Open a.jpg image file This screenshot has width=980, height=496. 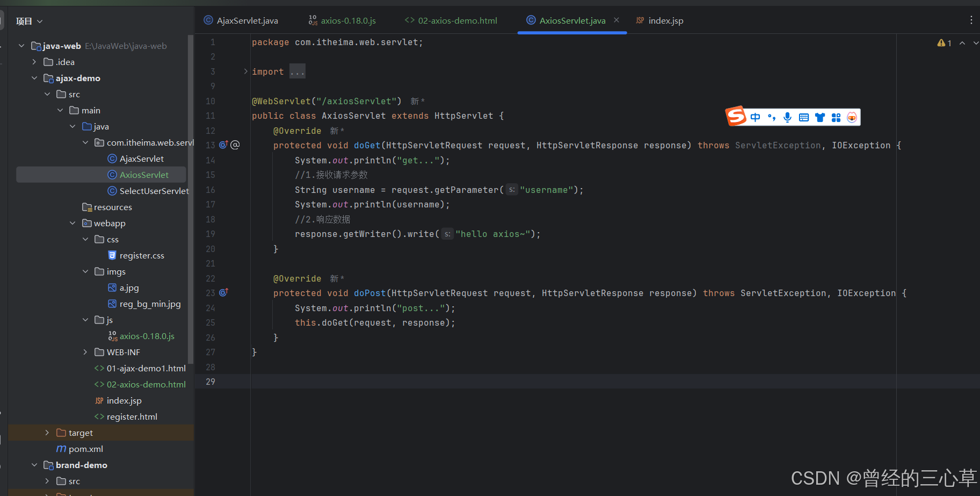[x=123, y=287]
